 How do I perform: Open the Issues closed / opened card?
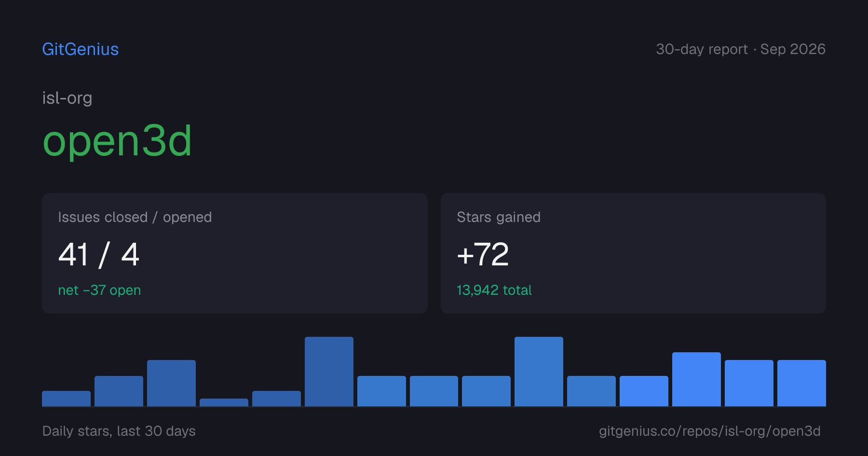[x=235, y=253]
